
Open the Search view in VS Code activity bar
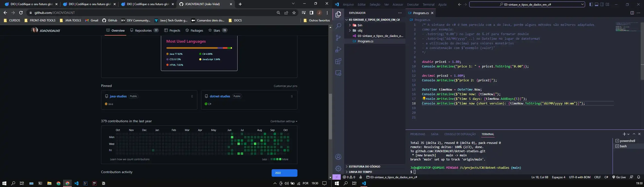338,26
